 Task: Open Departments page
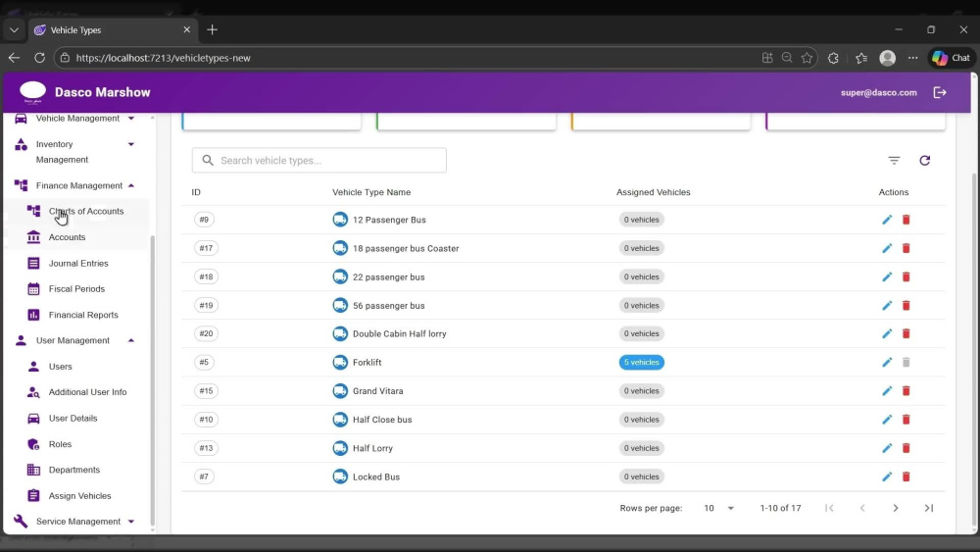[76, 470]
